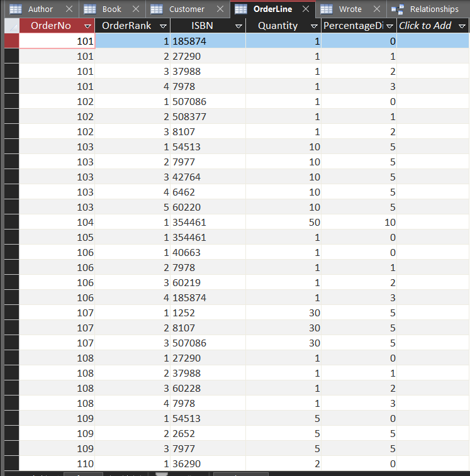Open the Click to Add dropdown arrow
The image size is (470, 476).
[462, 26]
